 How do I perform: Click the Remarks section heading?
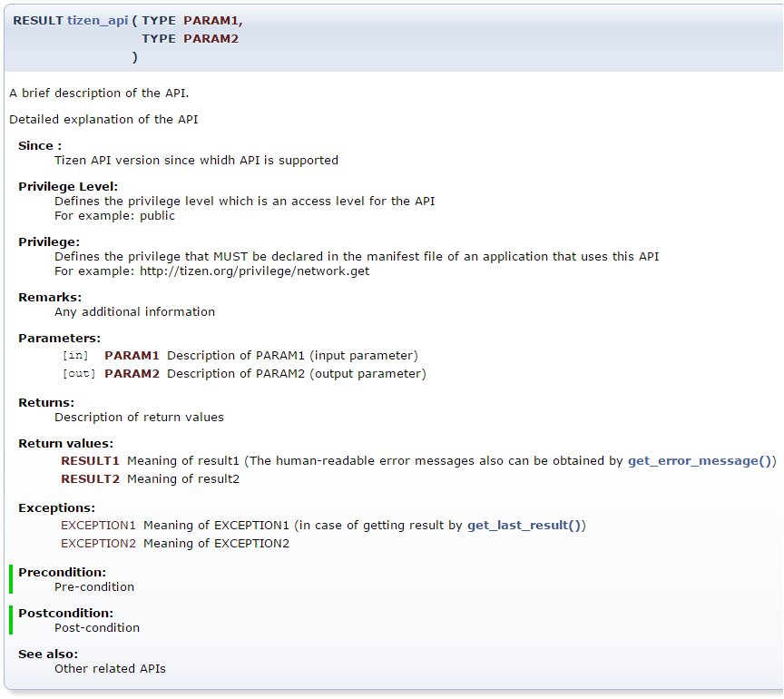(x=49, y=297)
